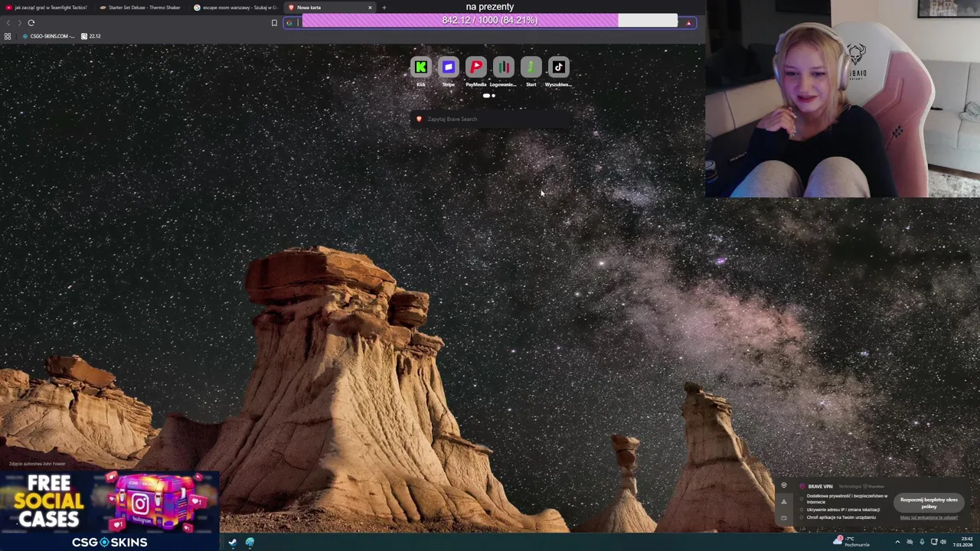Image resolution: width=980 pixels, height=551 pixels.
Task: Switch to the Teamfight Tactics YouTube tab
Action: 47,8
